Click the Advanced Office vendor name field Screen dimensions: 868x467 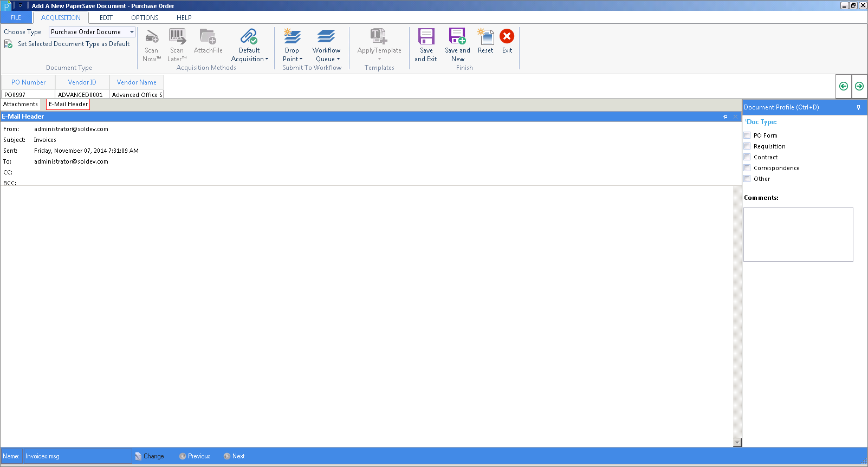[137, 94]
